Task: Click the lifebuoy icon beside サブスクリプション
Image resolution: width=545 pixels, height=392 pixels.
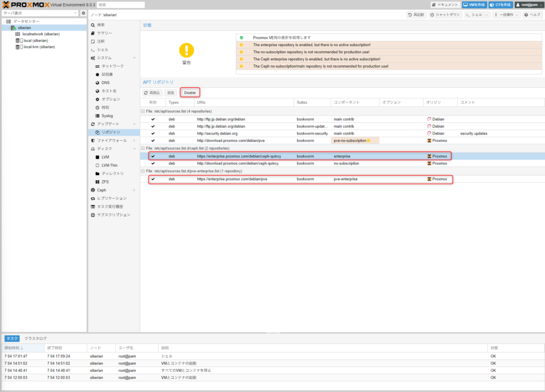Action: [93, 215]
